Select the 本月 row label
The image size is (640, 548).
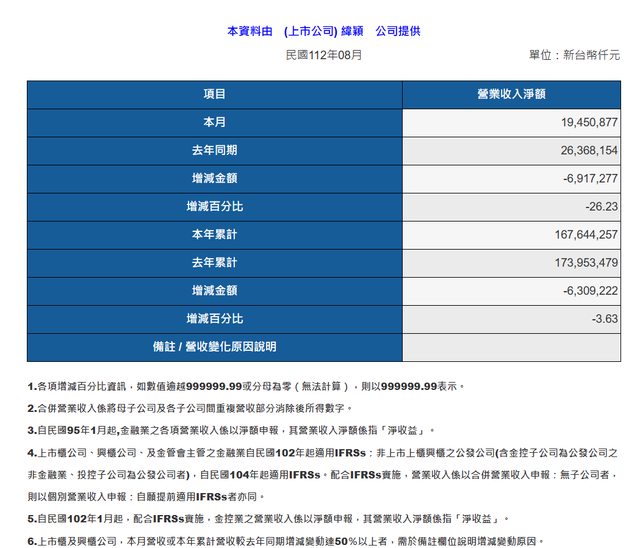[214, 122]
